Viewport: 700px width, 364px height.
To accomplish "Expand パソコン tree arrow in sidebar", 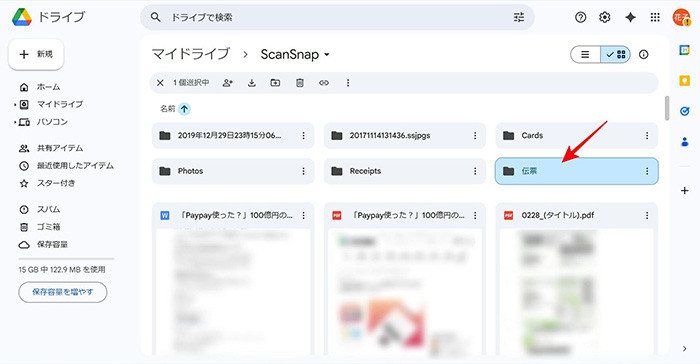I will tap(15, 122).
